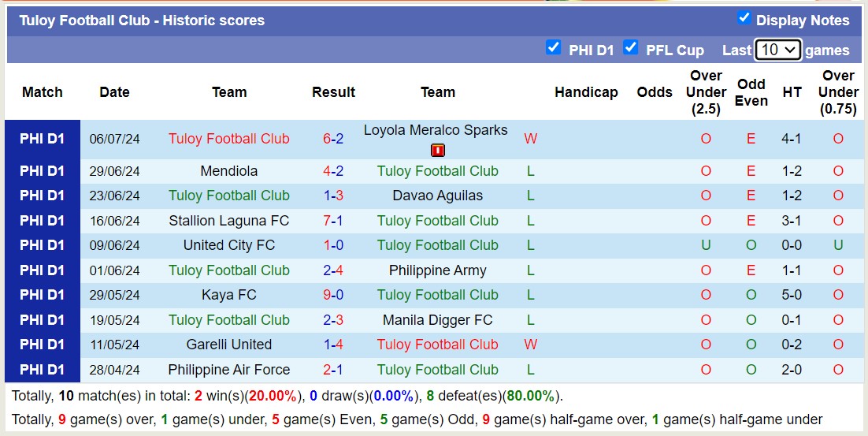This screenshot has height=436, width=868.
Task: Open Kaya FC team page
Action: click(229, 295)
